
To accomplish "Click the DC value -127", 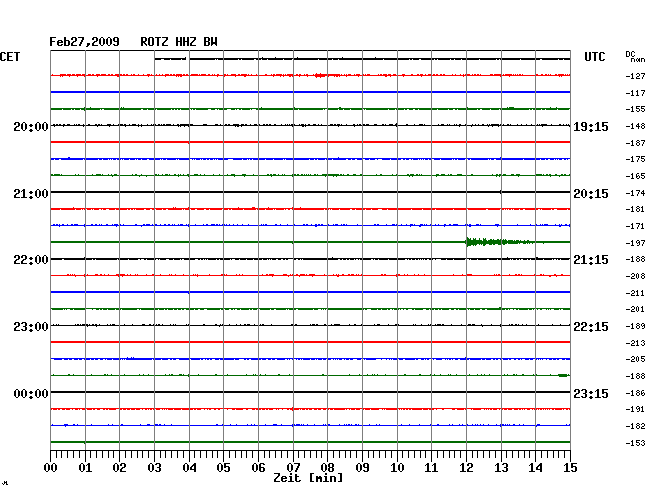I will click(635, 76).
